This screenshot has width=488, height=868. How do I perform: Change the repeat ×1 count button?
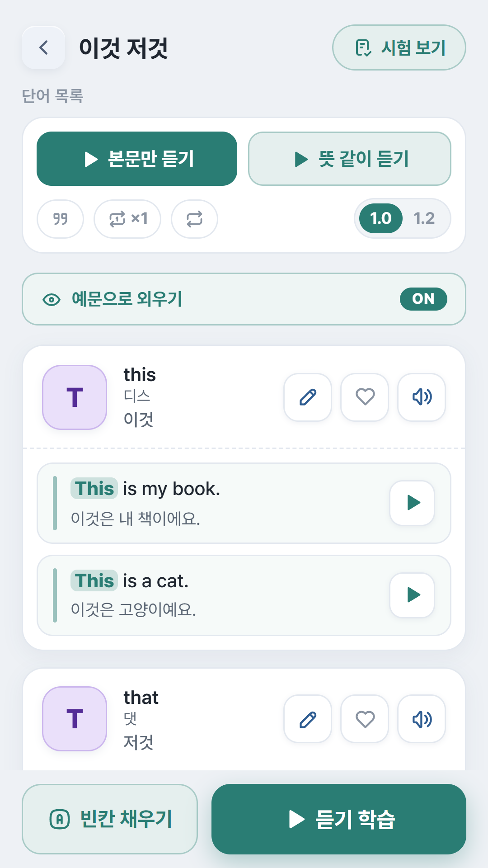pos(127,219)
